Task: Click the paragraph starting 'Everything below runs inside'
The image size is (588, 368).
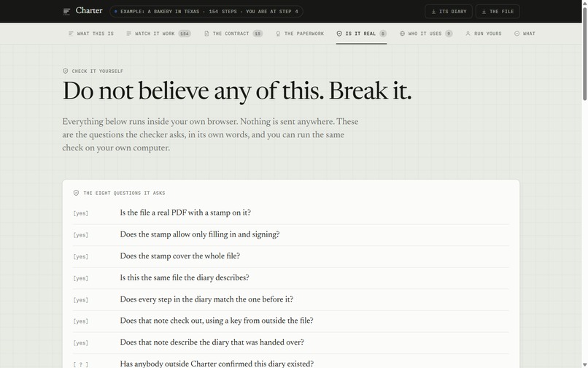Action: point(210,135)
